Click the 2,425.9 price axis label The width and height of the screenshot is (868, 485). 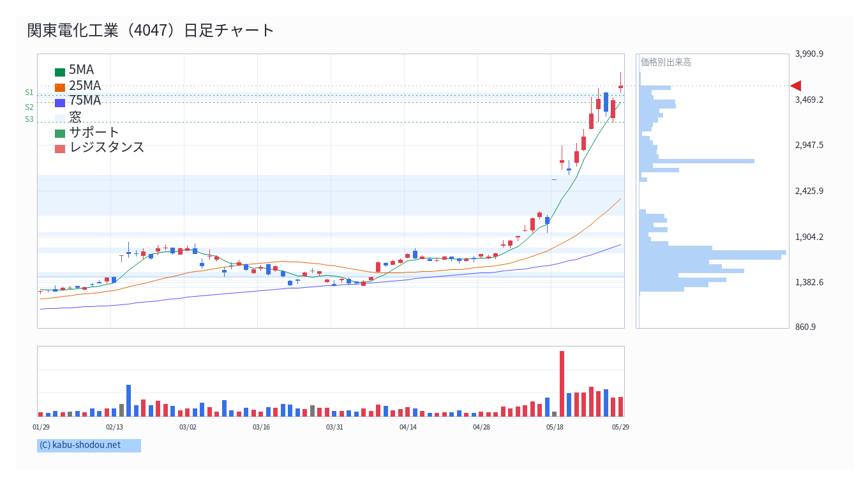pyautogui.click(x=809, y=191)
